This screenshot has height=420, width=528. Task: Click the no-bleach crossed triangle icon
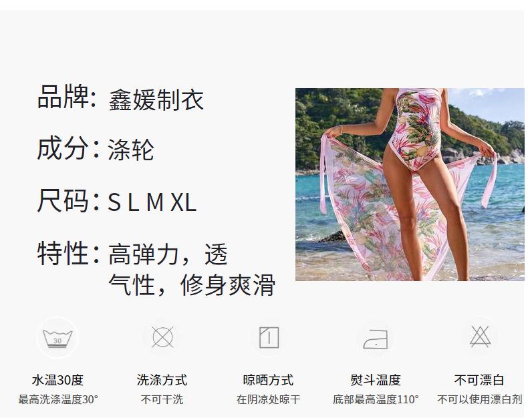click(480, 337)
